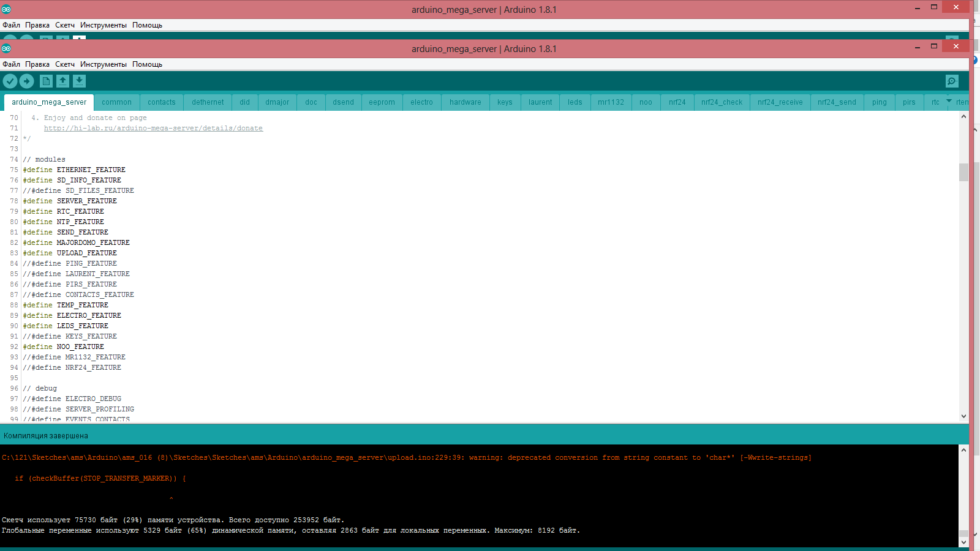Image resolution: width=980 pixels, height=551 pixels.
Task: Switch to the noo tab
Action: click(646, 102)
